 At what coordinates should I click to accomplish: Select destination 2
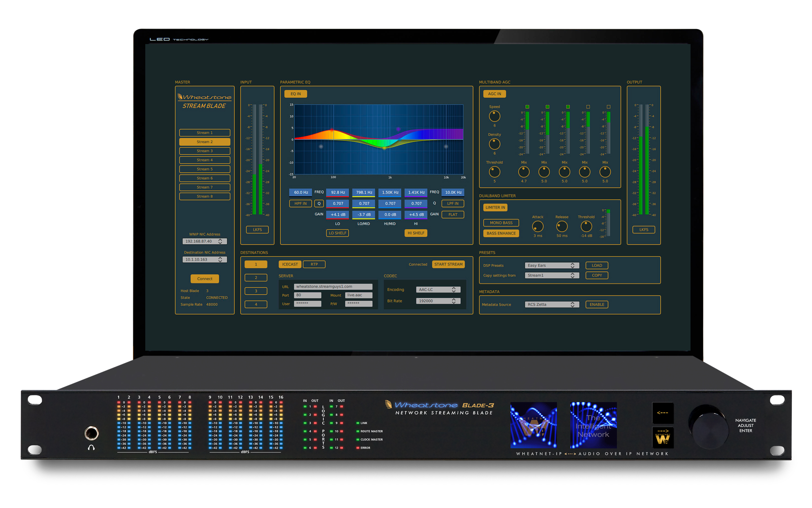coord(256,277)
